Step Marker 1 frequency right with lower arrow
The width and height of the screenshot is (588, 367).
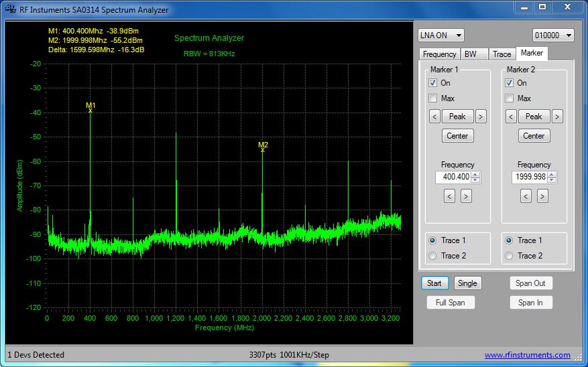click(466, 196)
